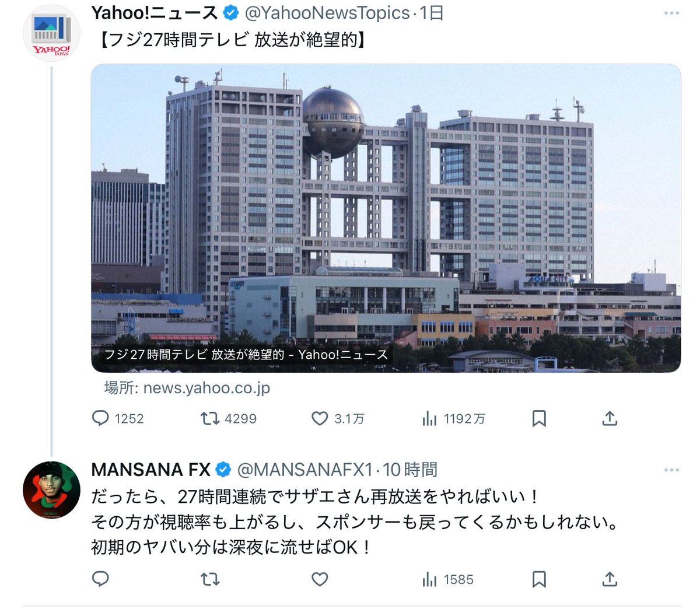Reply to the MANSANA FX tweet
The image size is (700, 609).
[x=101, y=579]
